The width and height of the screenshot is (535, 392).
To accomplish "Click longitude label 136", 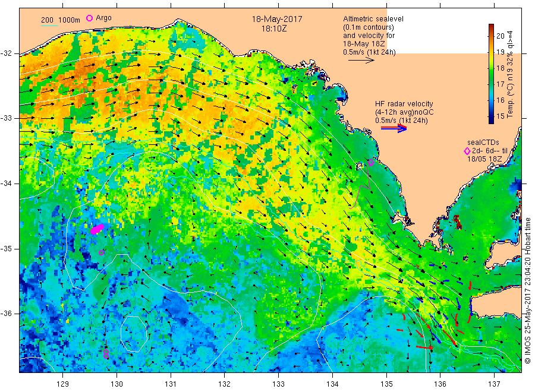I will pyautogui.click(x=440, y=384).
